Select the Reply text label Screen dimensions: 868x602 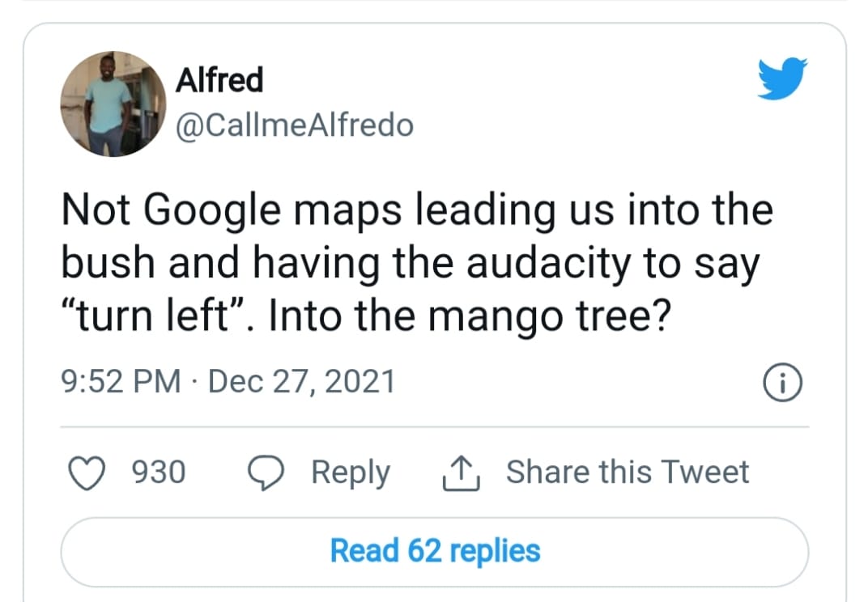coord(350,471)
